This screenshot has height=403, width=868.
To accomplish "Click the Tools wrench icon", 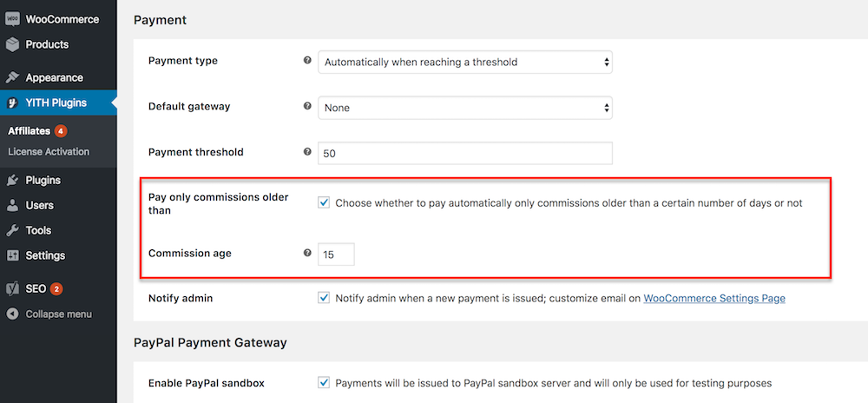I will 12,231.
